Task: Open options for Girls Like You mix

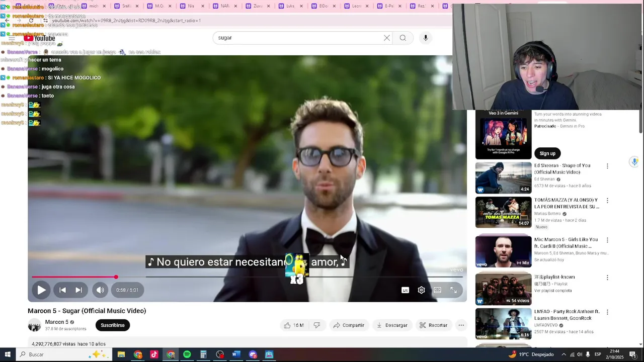Action: point(607,240)
